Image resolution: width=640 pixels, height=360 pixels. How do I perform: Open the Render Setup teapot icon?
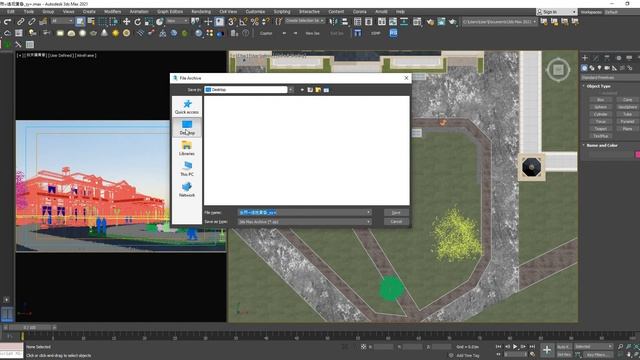tap(430, 22)
